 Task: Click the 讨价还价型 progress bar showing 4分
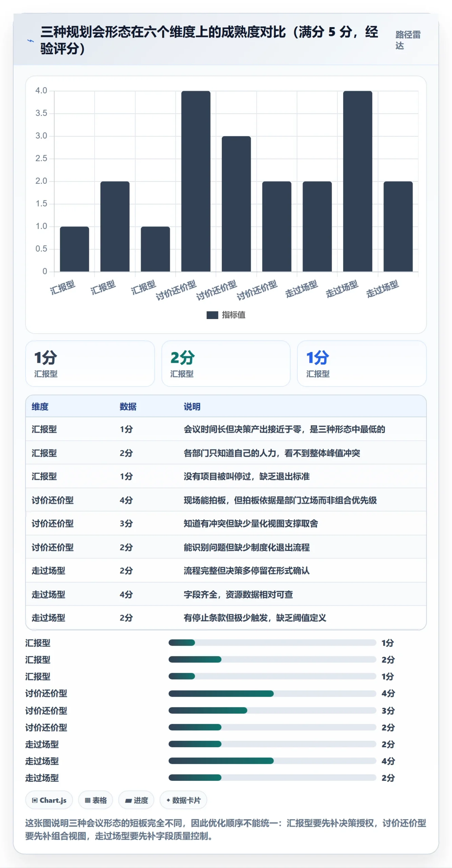tap(272, 693)
